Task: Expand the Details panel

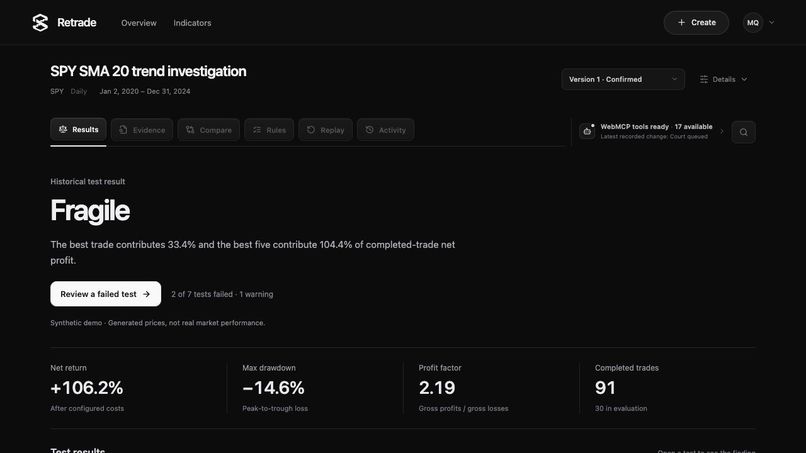Action: pyautogui.click(x=723, y=79)
